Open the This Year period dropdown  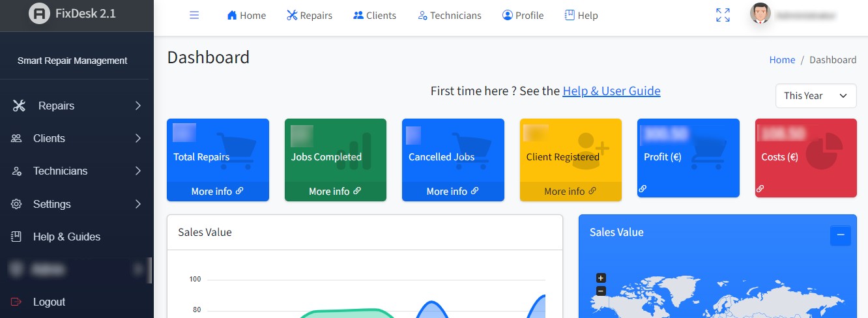point(816,96)
